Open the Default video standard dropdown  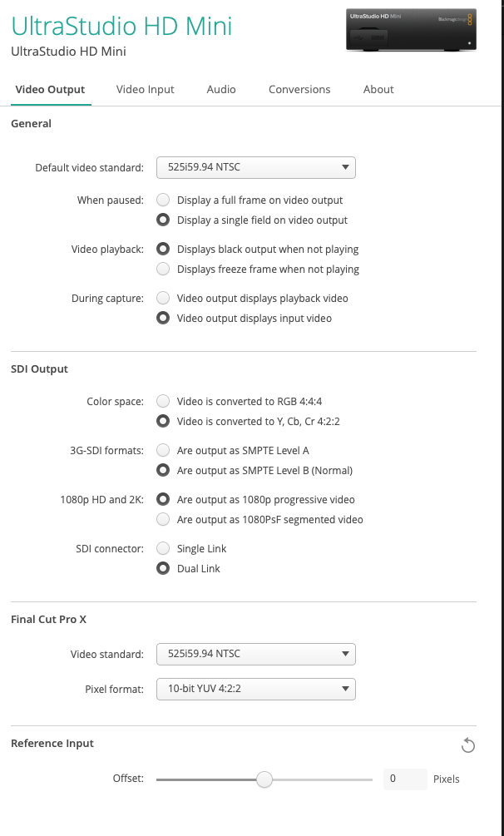click(x=255, y=167)
